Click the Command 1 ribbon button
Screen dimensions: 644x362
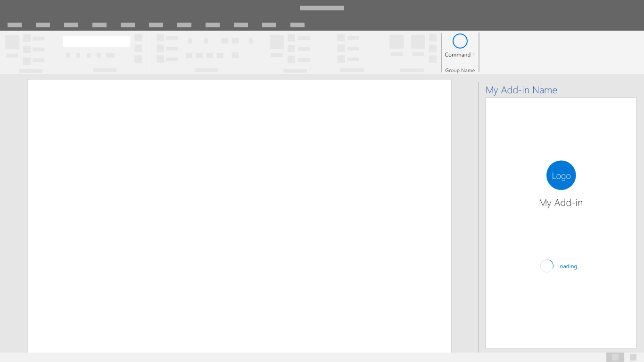tap(460, 46)
